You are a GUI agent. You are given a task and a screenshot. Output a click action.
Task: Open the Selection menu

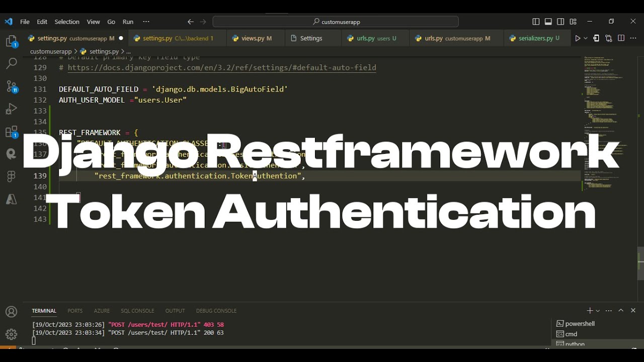67,22
